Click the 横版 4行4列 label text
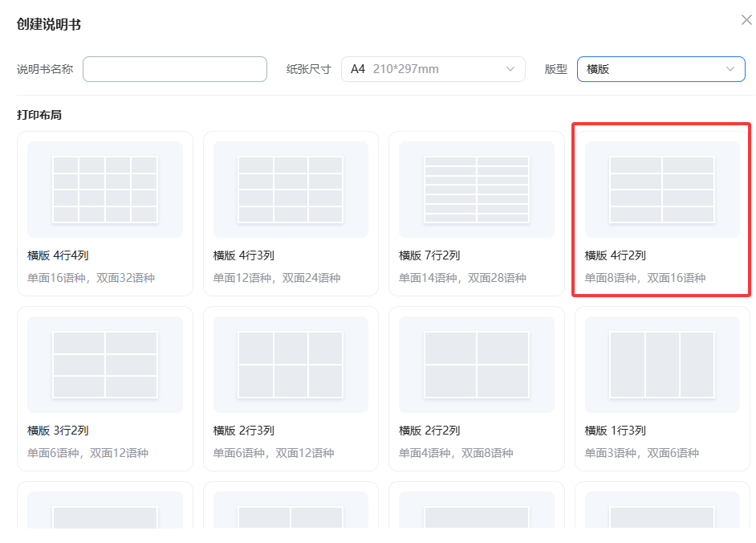The height and width of the screenshot is (543, 756). [58, 255]
